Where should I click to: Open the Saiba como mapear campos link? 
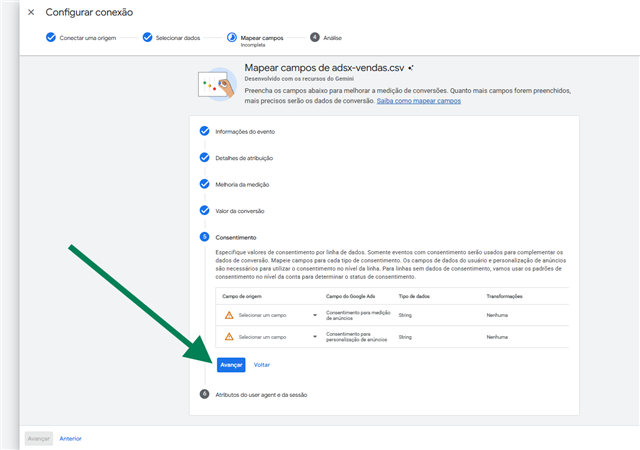(x=418, y=101)
